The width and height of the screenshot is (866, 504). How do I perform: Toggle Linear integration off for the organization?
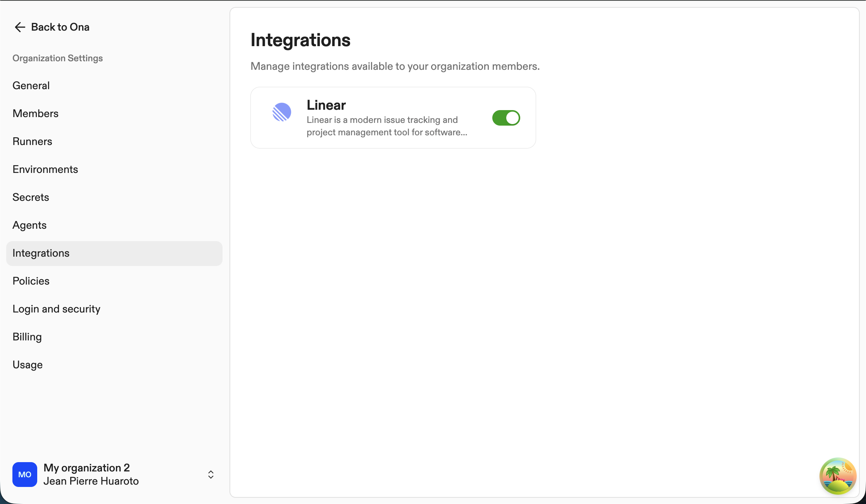(506, 117)
